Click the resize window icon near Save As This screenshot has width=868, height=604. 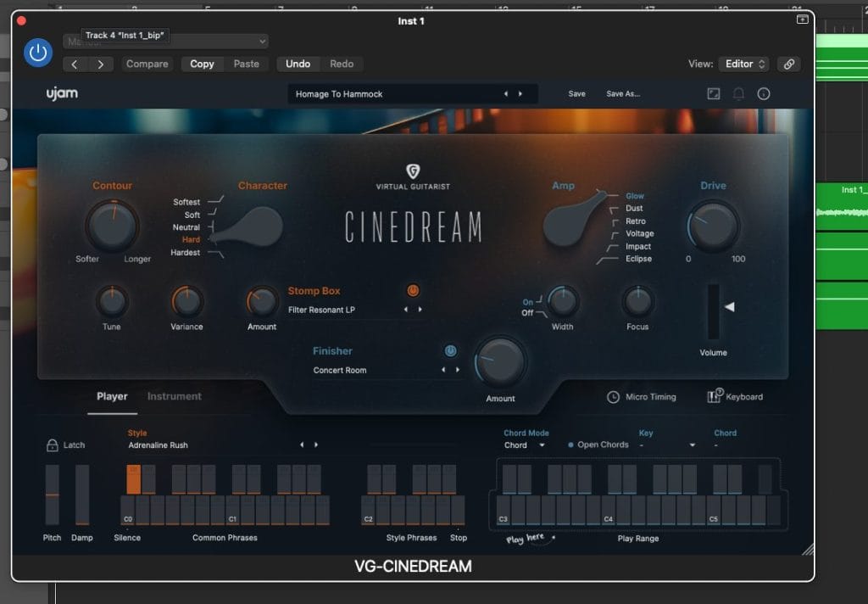click(x=714, y=94)
